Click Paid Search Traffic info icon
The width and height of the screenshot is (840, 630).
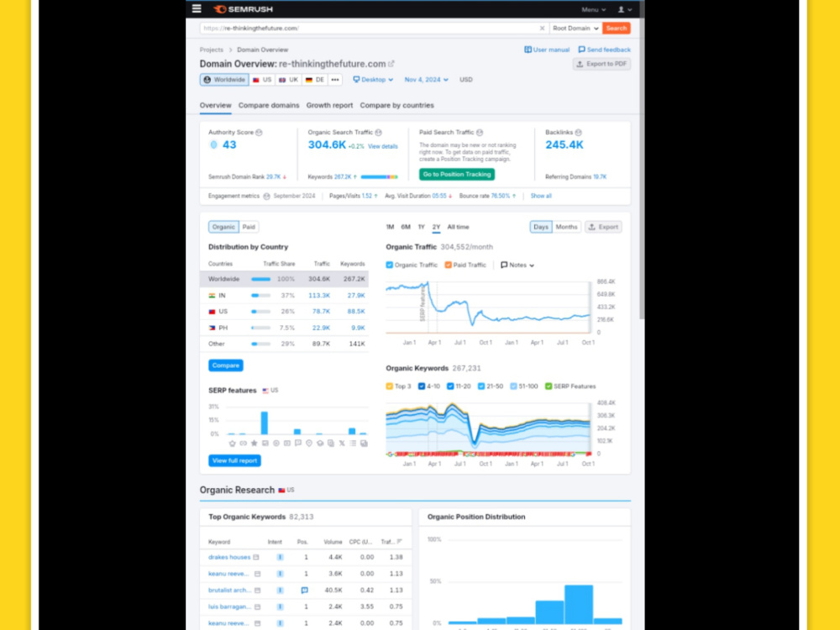[x=480, y=133]
